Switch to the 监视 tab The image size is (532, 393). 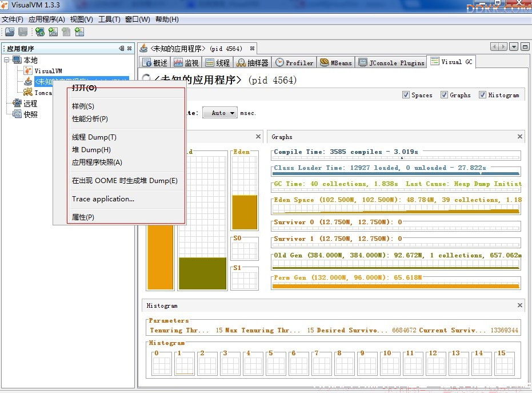tap(186, 62)
